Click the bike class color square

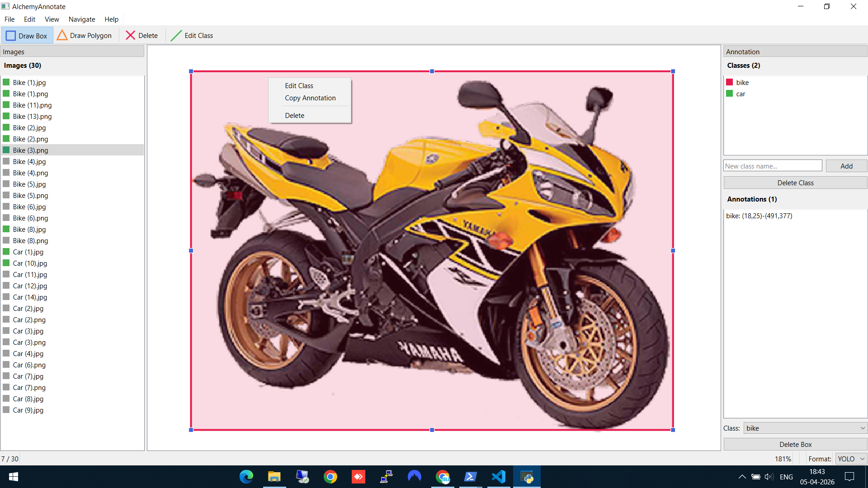tap(729, 82)
